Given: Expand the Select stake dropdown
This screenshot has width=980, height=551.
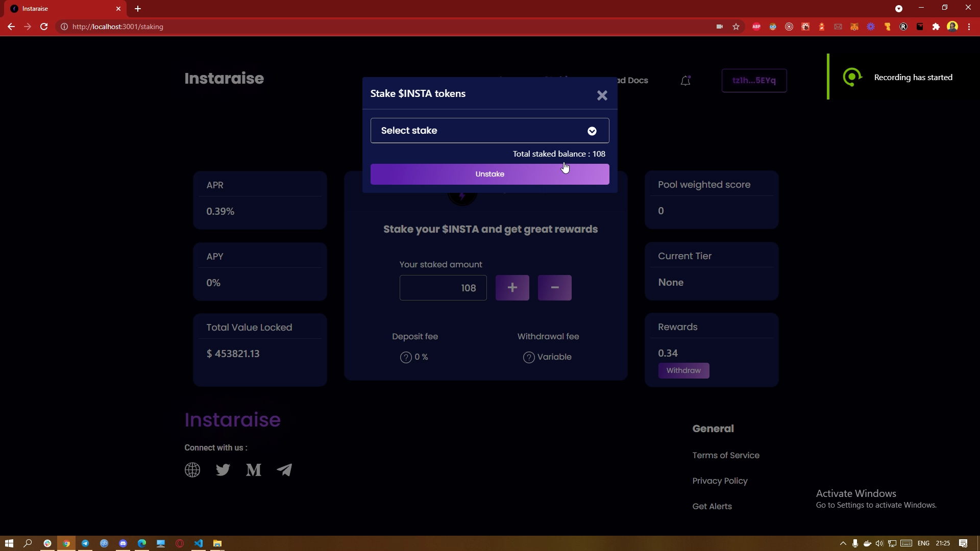Looking at the screenshot, I should coord(489,131).
